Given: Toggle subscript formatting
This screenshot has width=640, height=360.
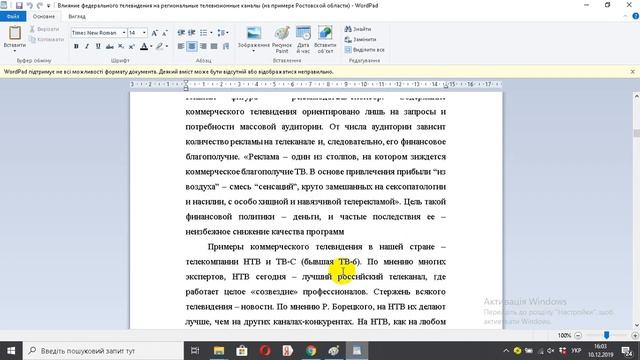Looking at the screenshot, I should point(121,47).
